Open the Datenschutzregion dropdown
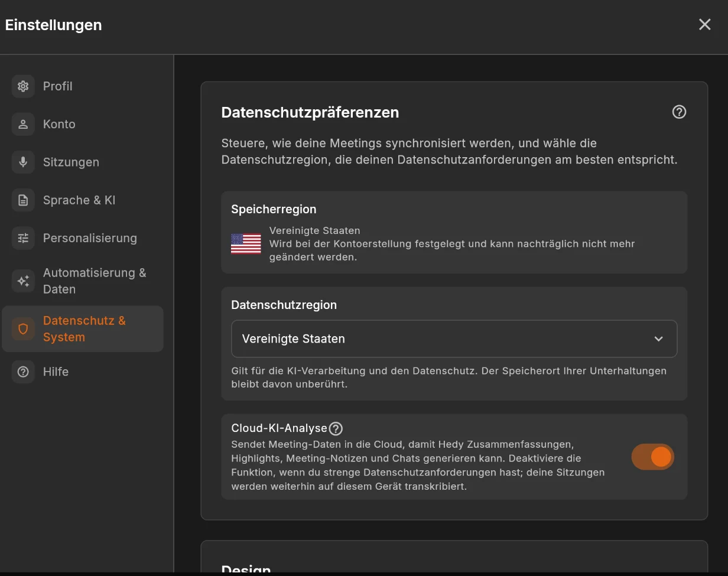This screenshot has height=576, width=728. [x=454, y=339]
